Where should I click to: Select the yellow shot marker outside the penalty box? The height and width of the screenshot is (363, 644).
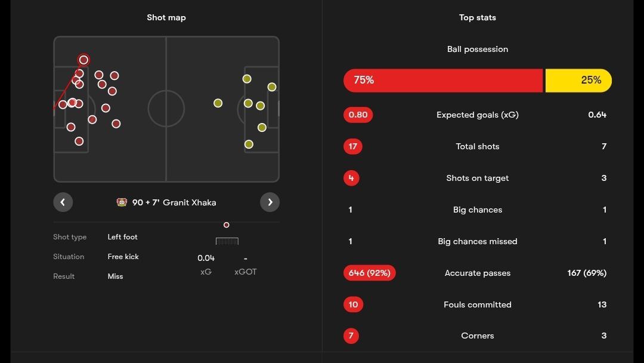pos(218,103)
